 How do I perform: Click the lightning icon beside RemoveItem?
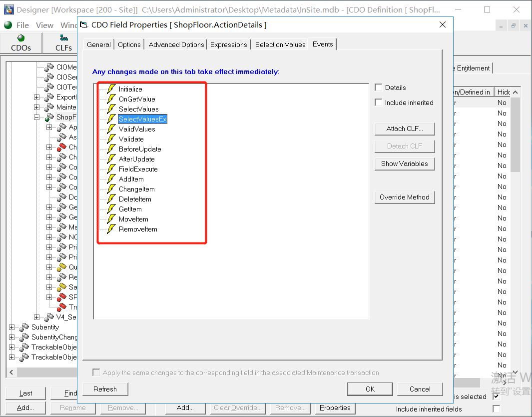coord(111,229)
